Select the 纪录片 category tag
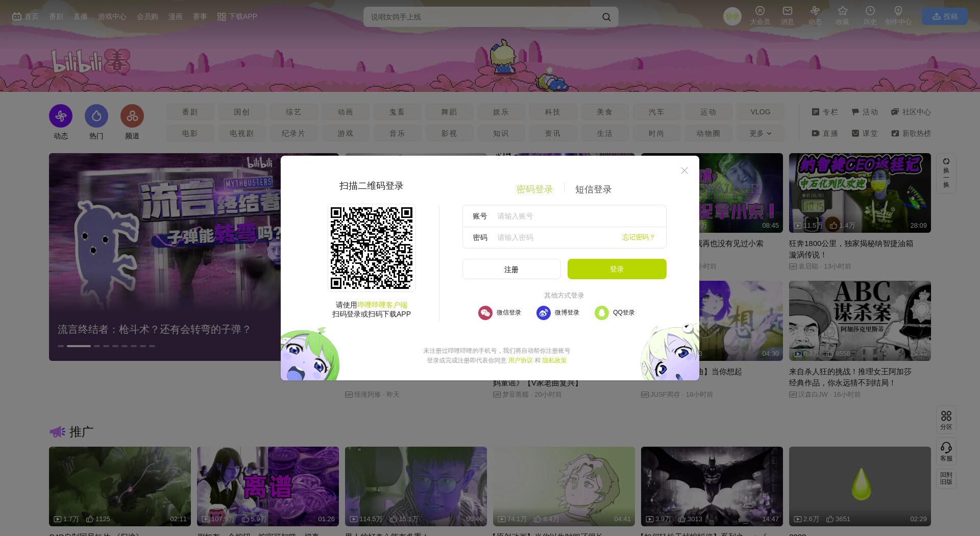Viewport: 980px width, 536px height. pos(293,133)
